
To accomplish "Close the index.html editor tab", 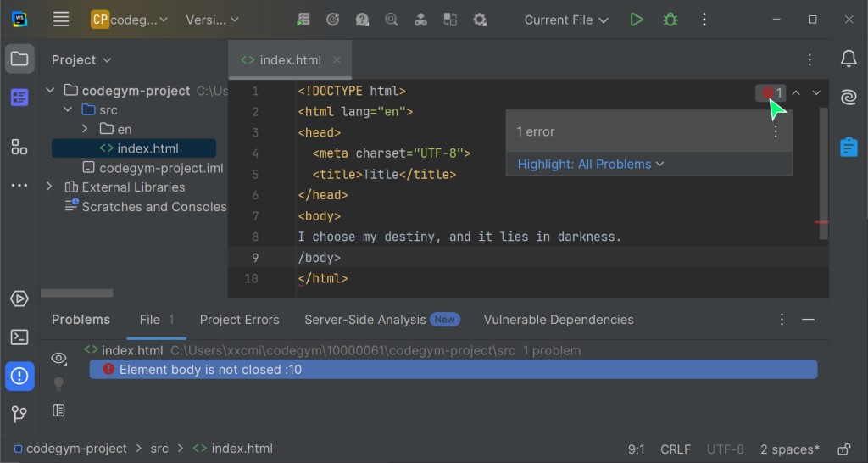I will tap(337, 60).
